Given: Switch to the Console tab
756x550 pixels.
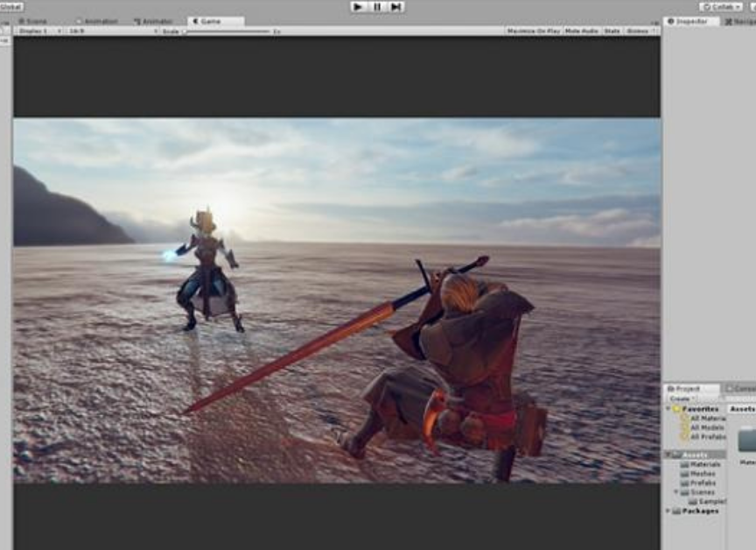Looking at the screenshot, I should pos(741,388).
